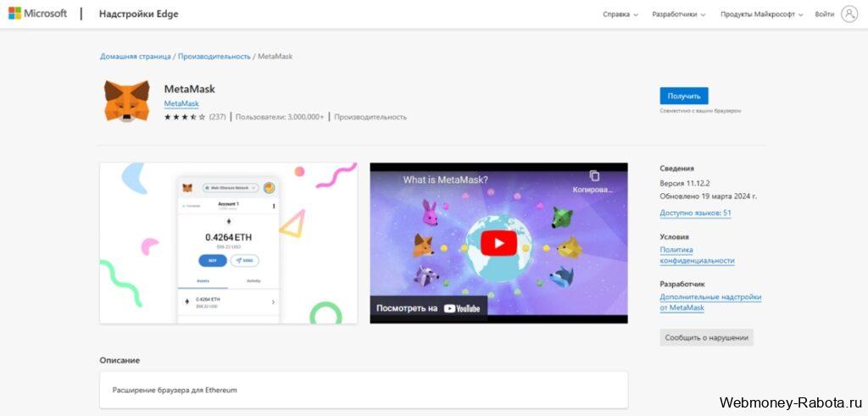Open the MetaMask wallet screenshot thumbnail

(228, 243)
